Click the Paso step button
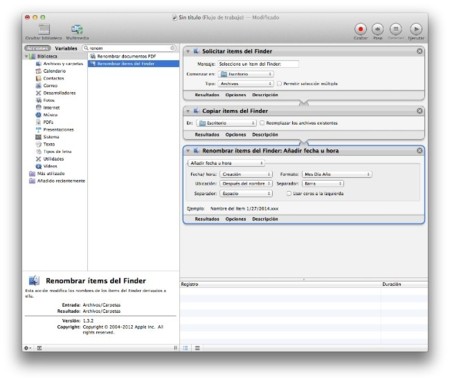The image size is (450, 382). (377, 29)
